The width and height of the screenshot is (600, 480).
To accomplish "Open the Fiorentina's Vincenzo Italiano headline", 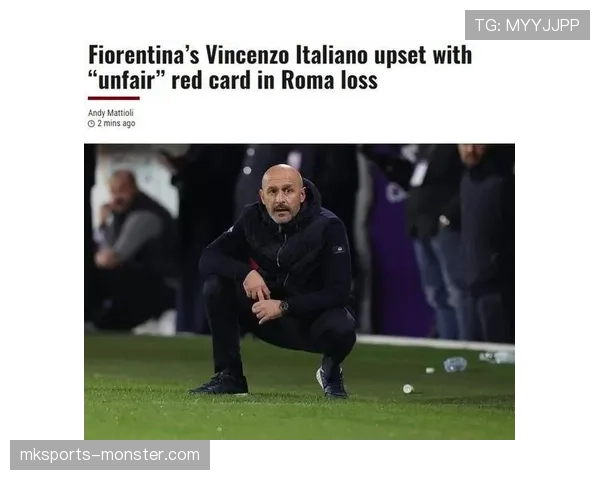I will pyautogui.click(x=280, y=67).
